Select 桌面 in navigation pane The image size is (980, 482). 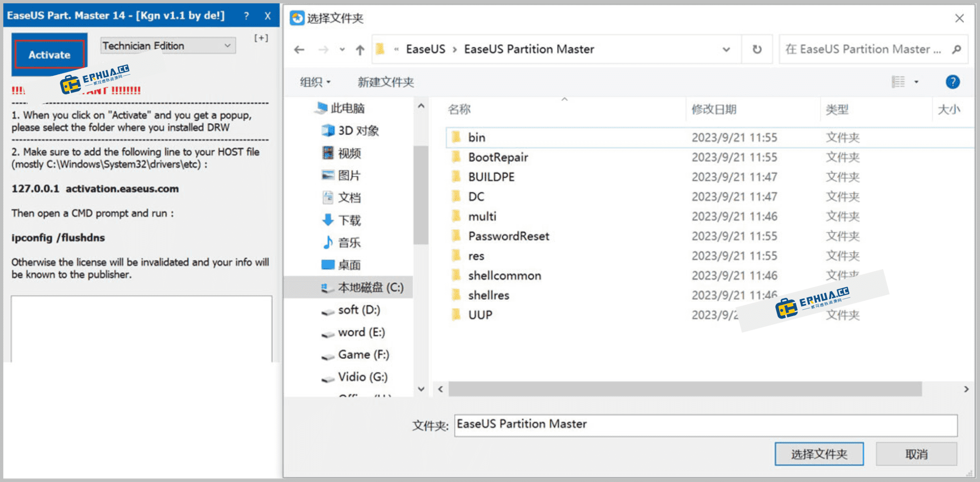pos(342,265)
